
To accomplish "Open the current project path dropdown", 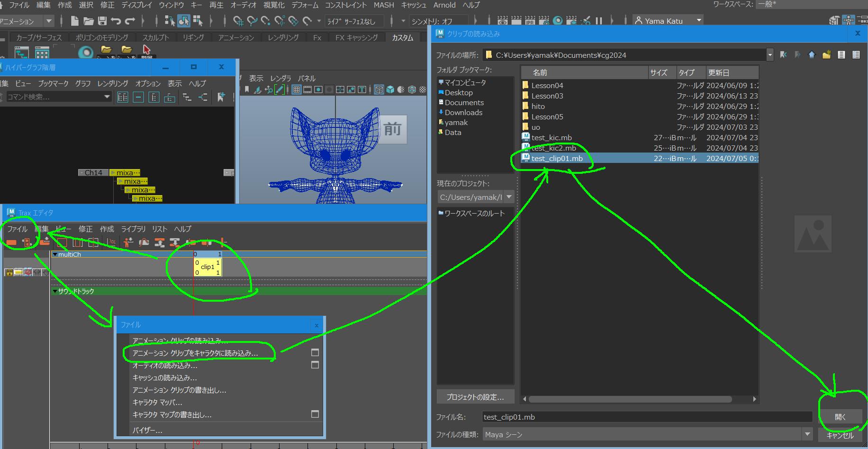I will coord(509,197).
